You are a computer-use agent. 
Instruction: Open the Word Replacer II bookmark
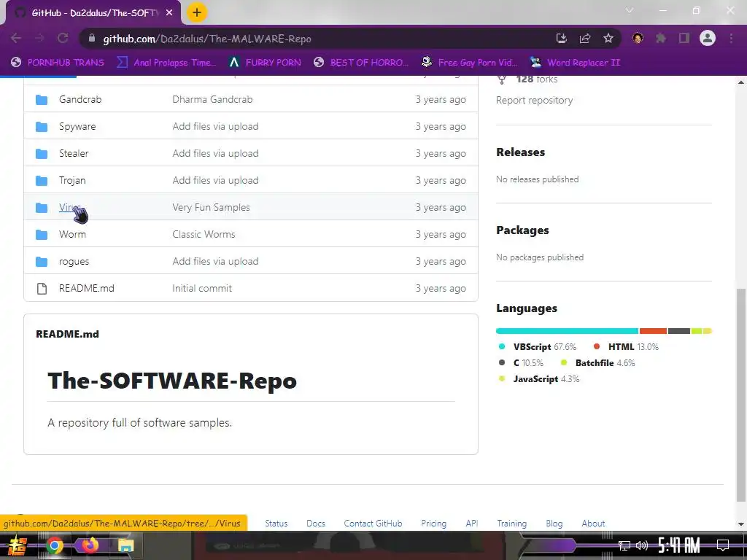(576, 63)
